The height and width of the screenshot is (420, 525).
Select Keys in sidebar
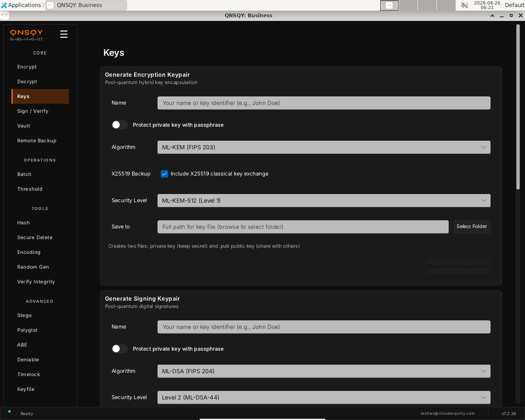[40, 96]
